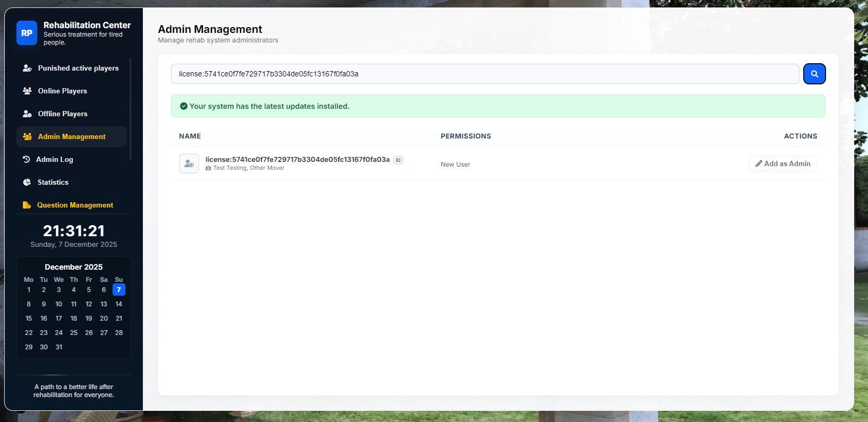Image resolution: width=868 pixels, height=422 pixels.
Task: Click the Statistics pie chart icon
Action: point(27,183)
